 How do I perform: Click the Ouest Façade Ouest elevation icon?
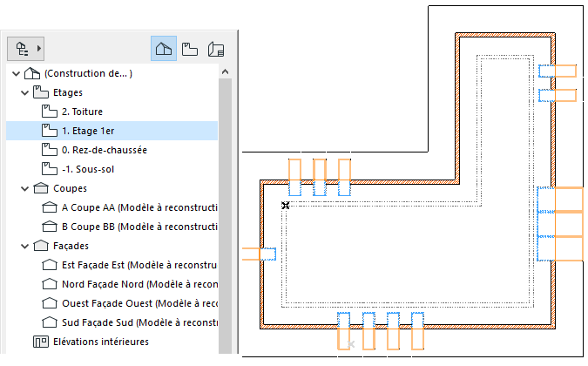pos(50,303)
